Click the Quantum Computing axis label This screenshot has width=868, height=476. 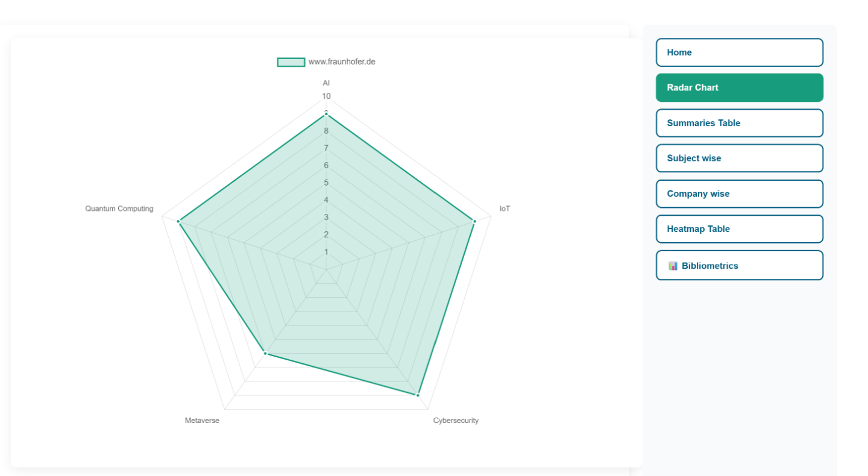tap(119, 209)
